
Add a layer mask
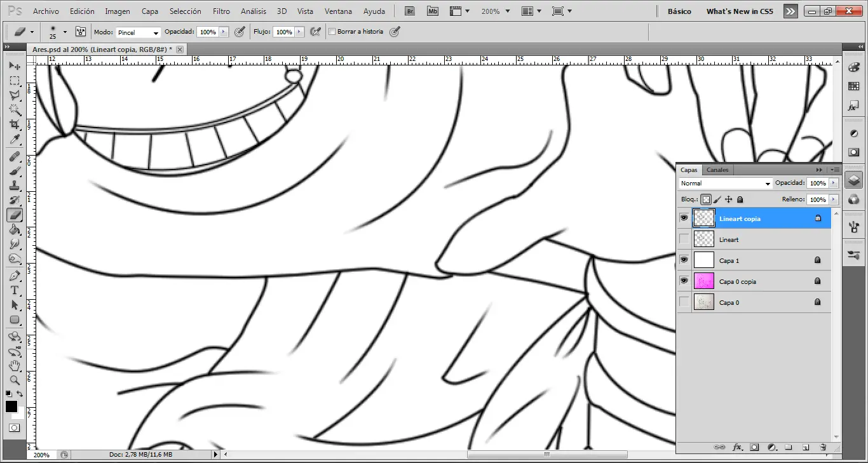[754, 447]
